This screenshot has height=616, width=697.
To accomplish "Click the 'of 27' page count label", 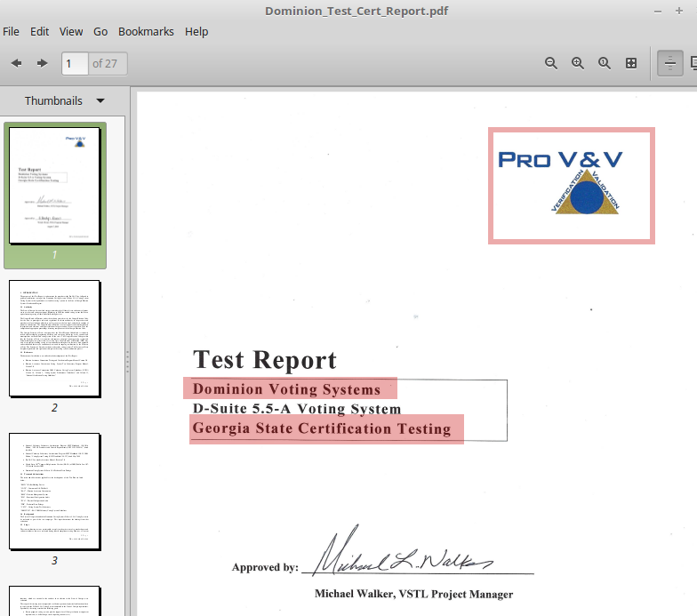I will [105, 64].
